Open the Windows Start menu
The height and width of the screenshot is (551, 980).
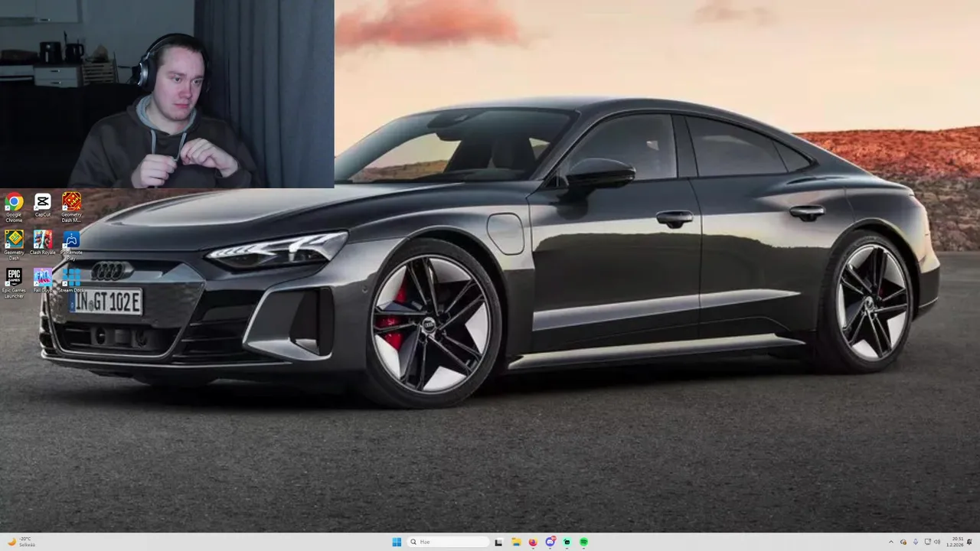tap(397, 542)
